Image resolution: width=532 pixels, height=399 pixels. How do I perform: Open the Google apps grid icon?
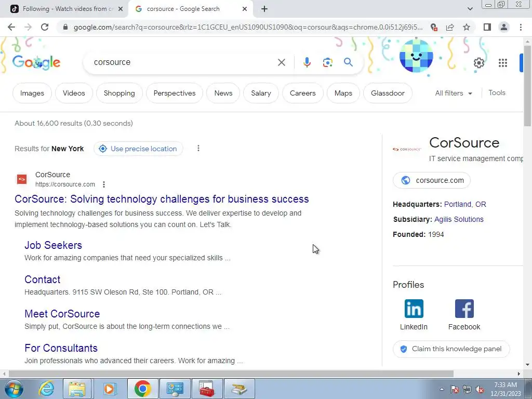click(x=503, y=63)
